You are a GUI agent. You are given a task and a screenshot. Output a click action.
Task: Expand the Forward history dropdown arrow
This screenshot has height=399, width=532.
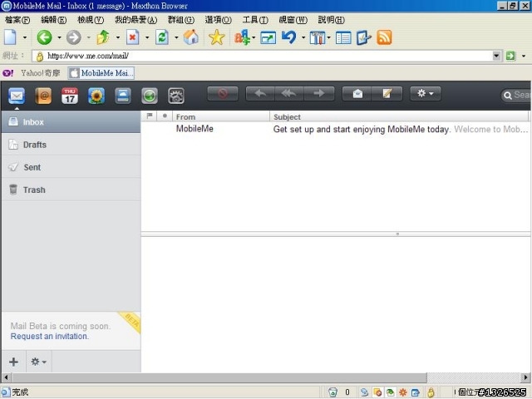tap(89, 37)
